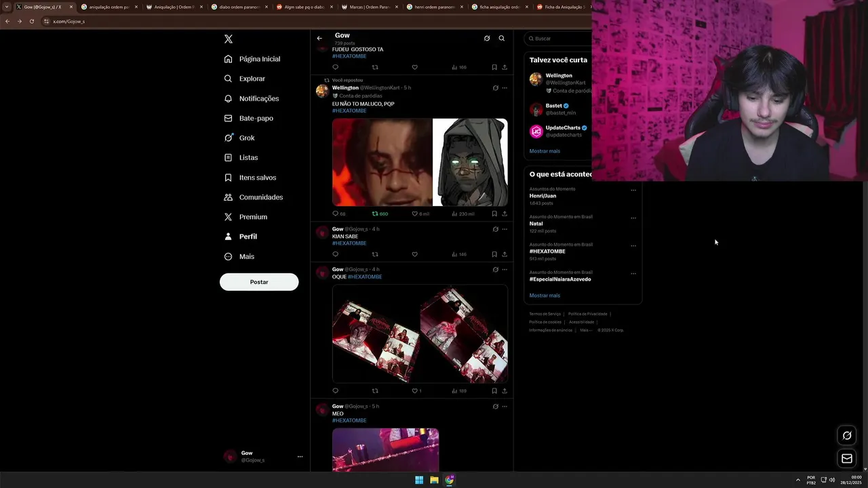Open the #HEXATOMBE trending topic

pos(547,251)
